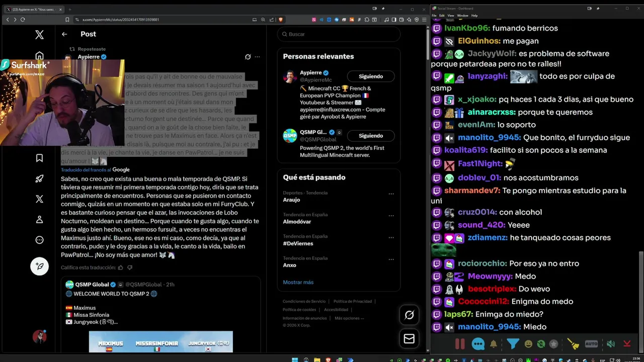Open More options circle in sidebar
This screenshot has width=644, height=362.
click(39, 240)
